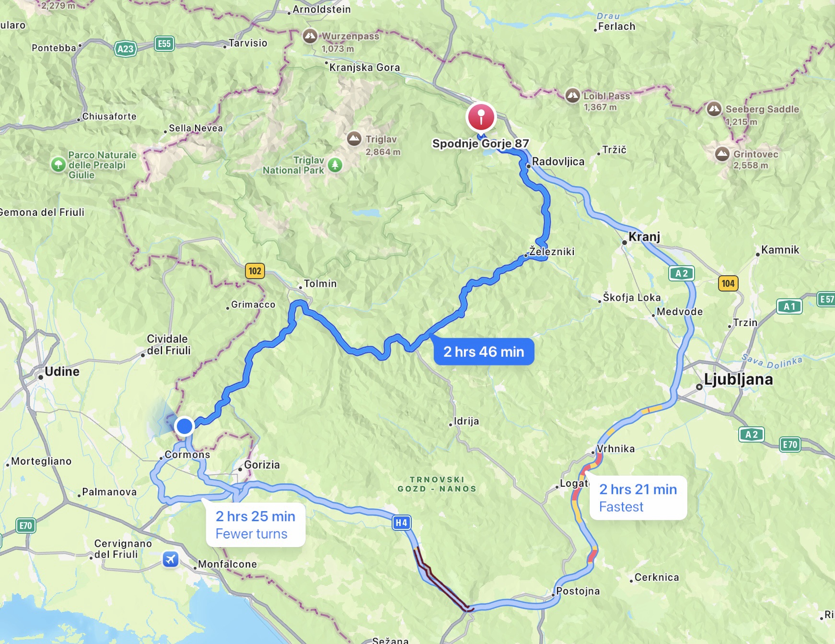The image size is (835, 644).
Task: Click the Parco Naturale delle Prealpi Giulie icon
Action: (58, 165)
